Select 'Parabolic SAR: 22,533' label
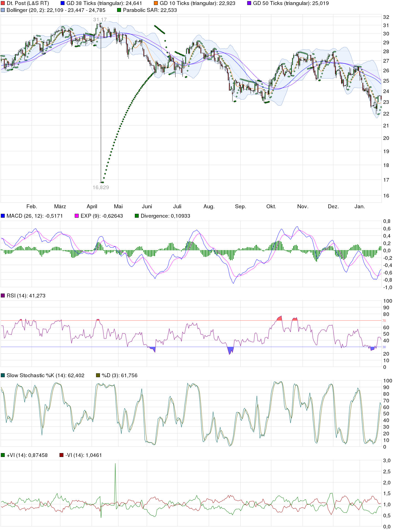 click(x=150, y=10)
